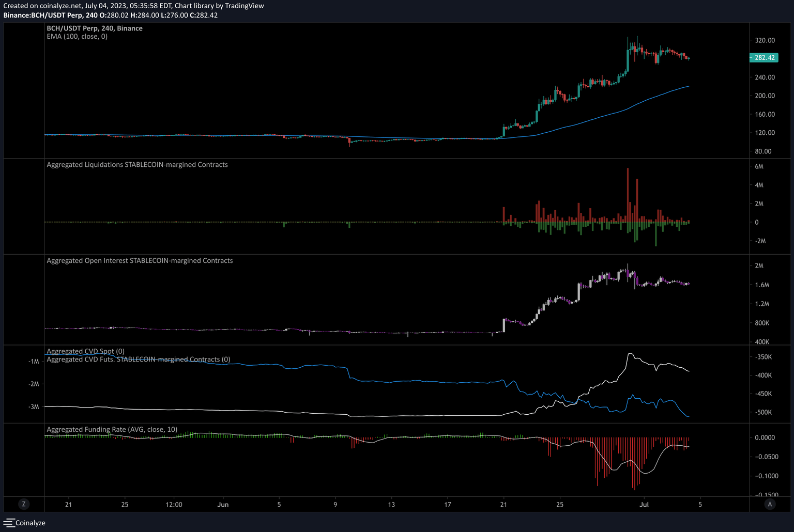Expand the BCH/USDT Perp symbol legend
The height and width of the screenshot is (532, 794).
[95, 28]
